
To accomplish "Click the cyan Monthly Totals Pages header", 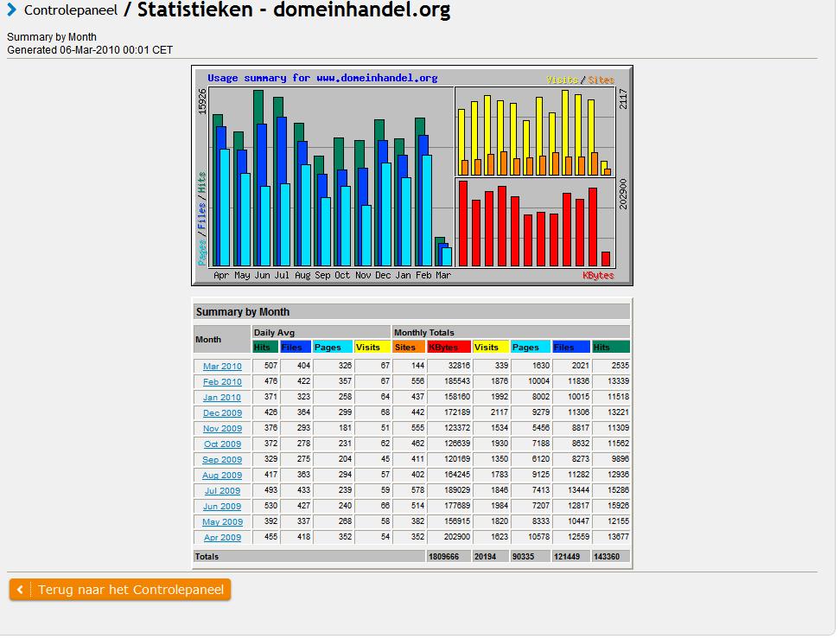I will (x=531, y=347).
